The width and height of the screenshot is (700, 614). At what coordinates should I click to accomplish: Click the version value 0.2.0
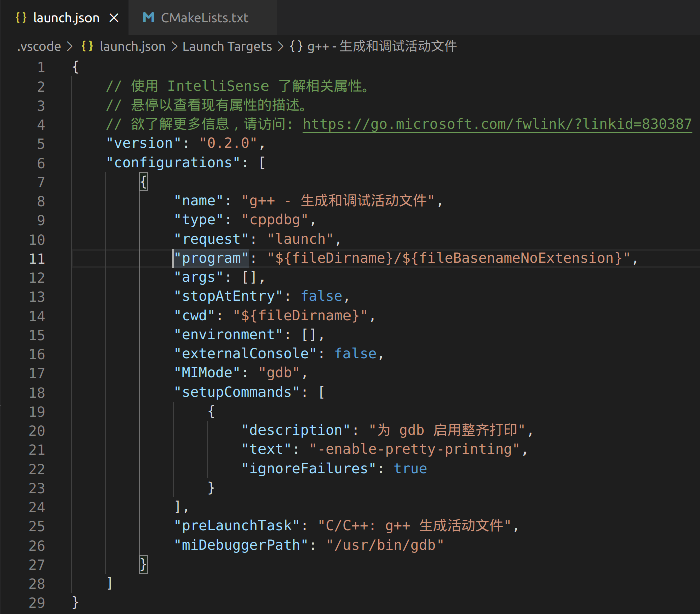pos(229,143)
